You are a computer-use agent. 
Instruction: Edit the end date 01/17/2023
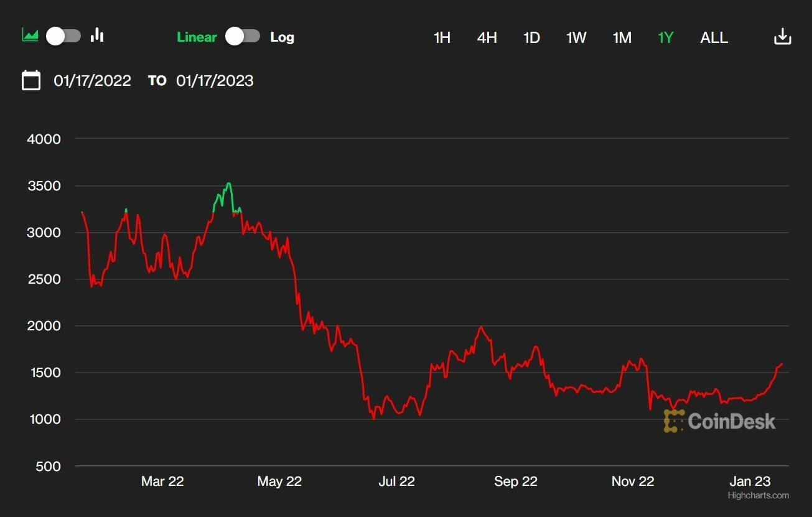215,81
